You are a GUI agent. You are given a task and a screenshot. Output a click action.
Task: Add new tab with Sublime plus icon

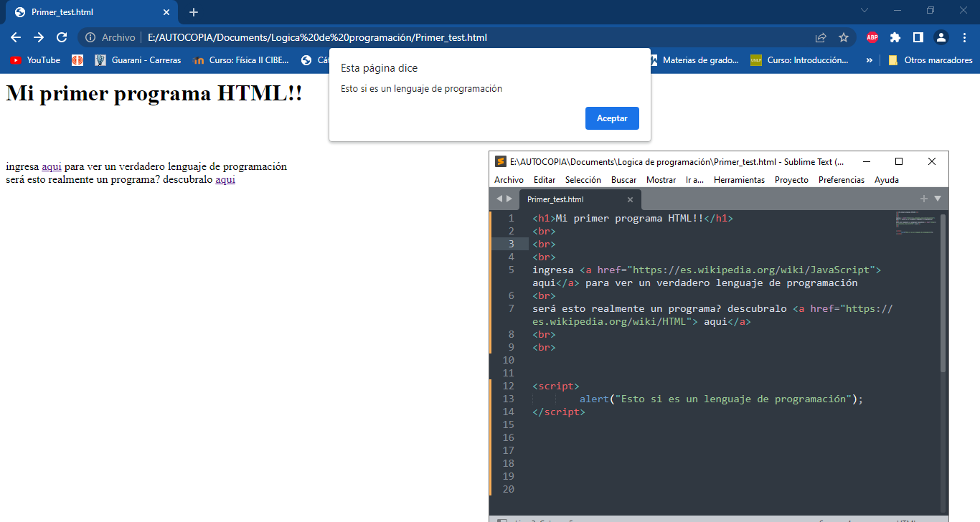pyautogui.click(x=925, y=199)
